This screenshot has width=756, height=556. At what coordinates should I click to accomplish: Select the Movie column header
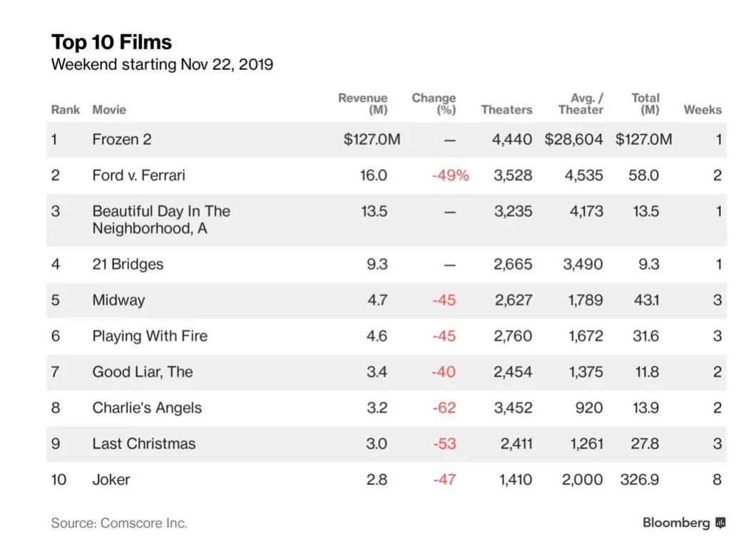click(x=109, y=110)
